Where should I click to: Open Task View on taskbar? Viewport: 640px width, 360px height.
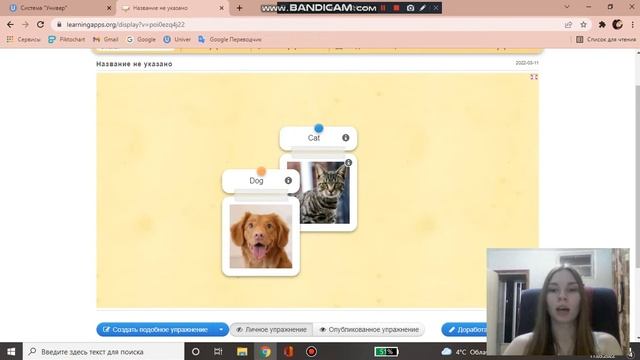pyautogui.click(x=218, y=351)
